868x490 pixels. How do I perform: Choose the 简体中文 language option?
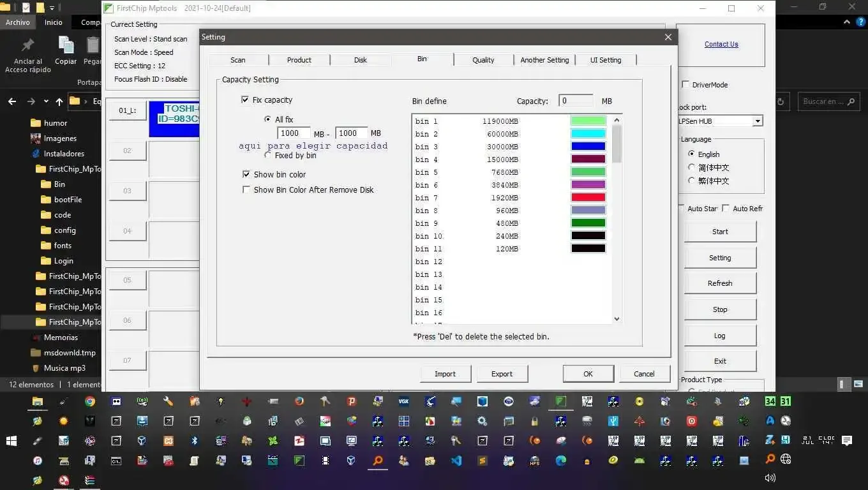691,167
